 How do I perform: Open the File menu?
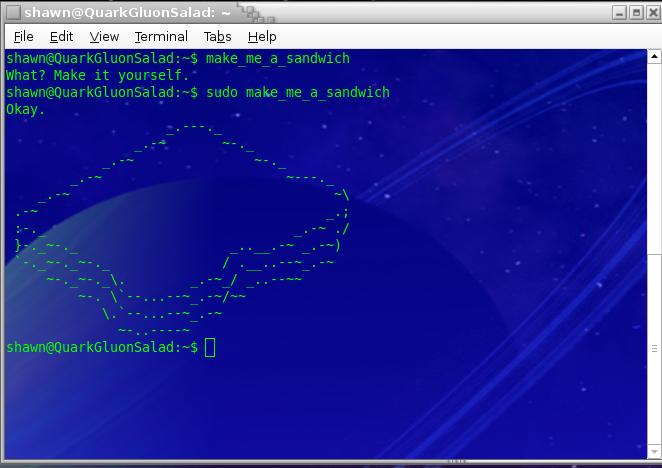[23, 36]
